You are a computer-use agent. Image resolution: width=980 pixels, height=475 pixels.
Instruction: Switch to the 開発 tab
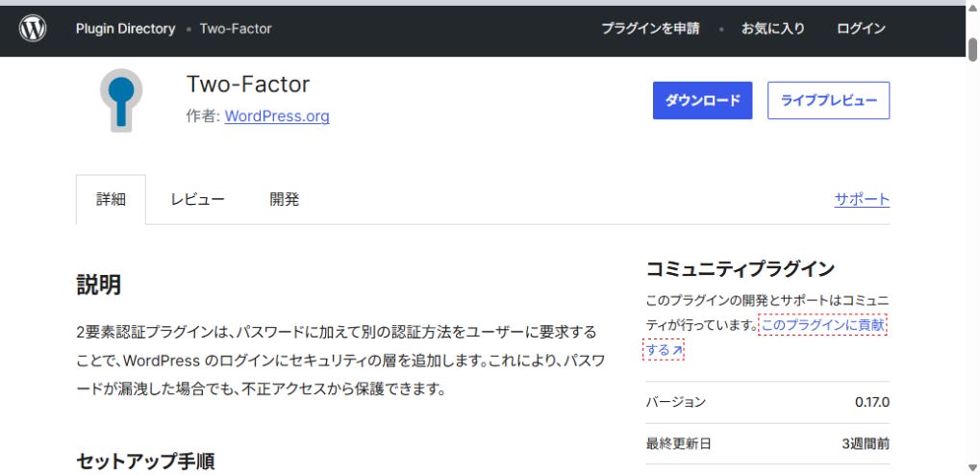[x=285, y=199]
